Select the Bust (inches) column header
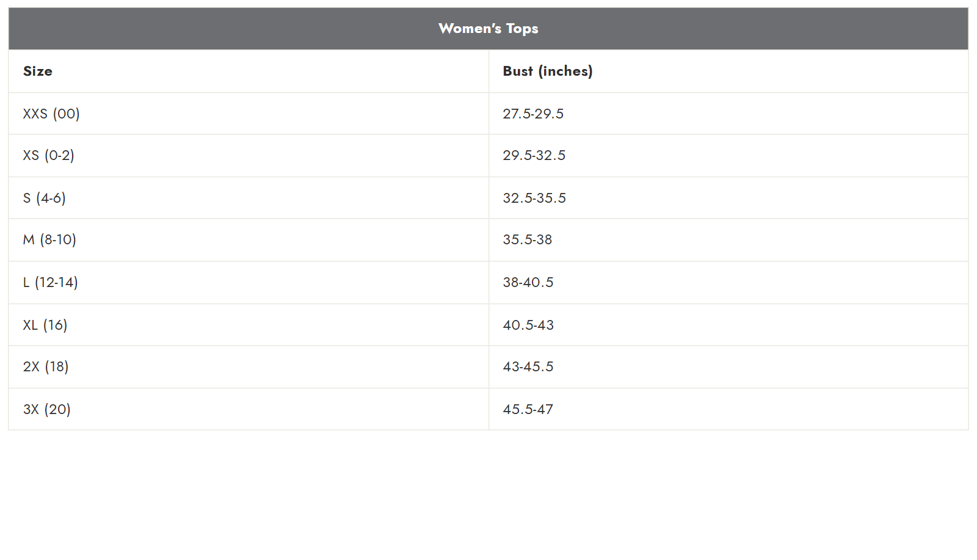Viewport: 977px width, 560px height. pyautogui.click(x=728, y=71)
